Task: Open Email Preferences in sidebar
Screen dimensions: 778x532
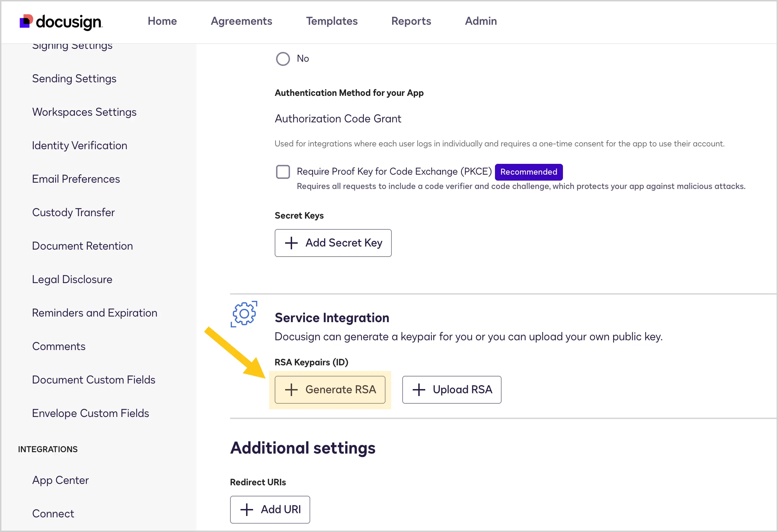Action: click(x=76, y=179)
